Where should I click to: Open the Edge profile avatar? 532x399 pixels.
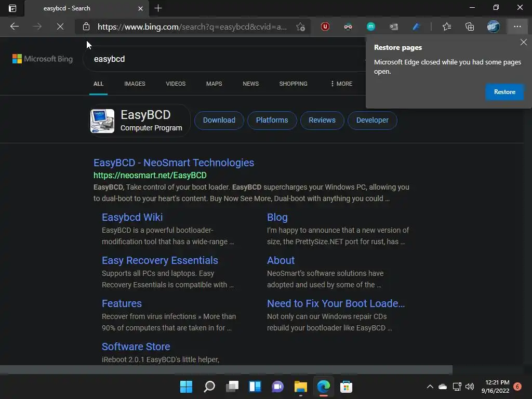point(494,26)
